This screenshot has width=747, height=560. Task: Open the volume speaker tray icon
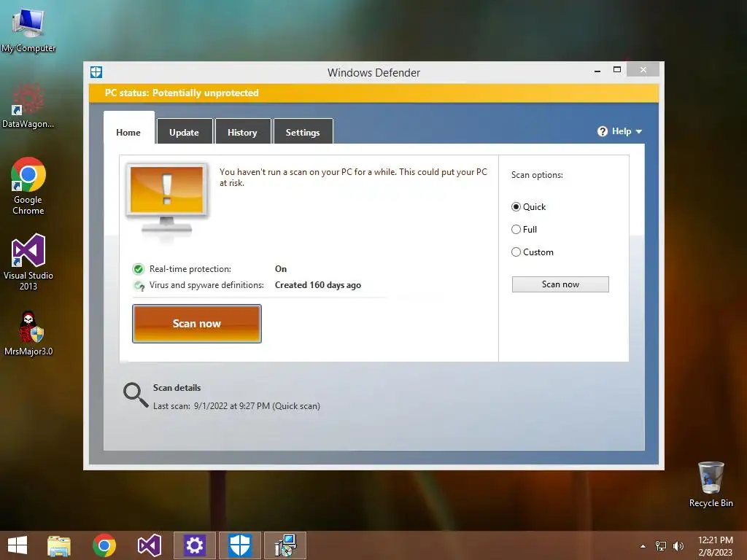[678, 546]
